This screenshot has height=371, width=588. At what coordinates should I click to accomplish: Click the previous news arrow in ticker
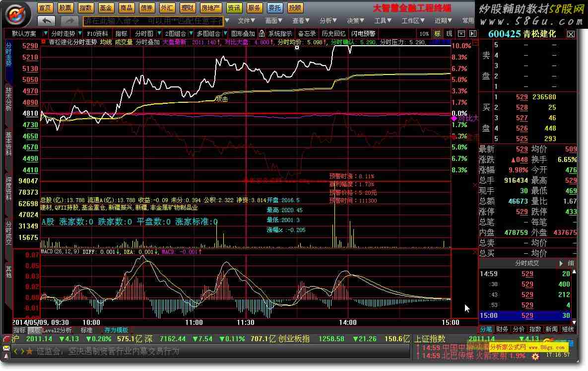point(16,352)
